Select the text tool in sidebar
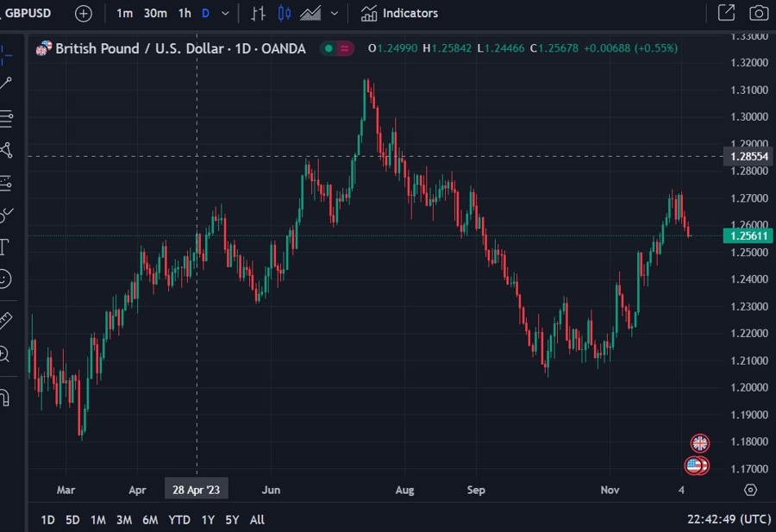This screenshot has height=532, width=776. click(x=4, y=247)
